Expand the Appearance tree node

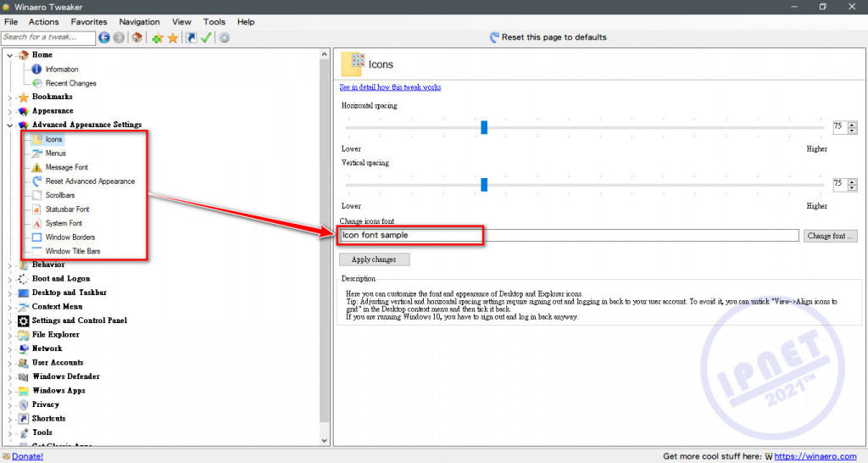coord(9,111)
